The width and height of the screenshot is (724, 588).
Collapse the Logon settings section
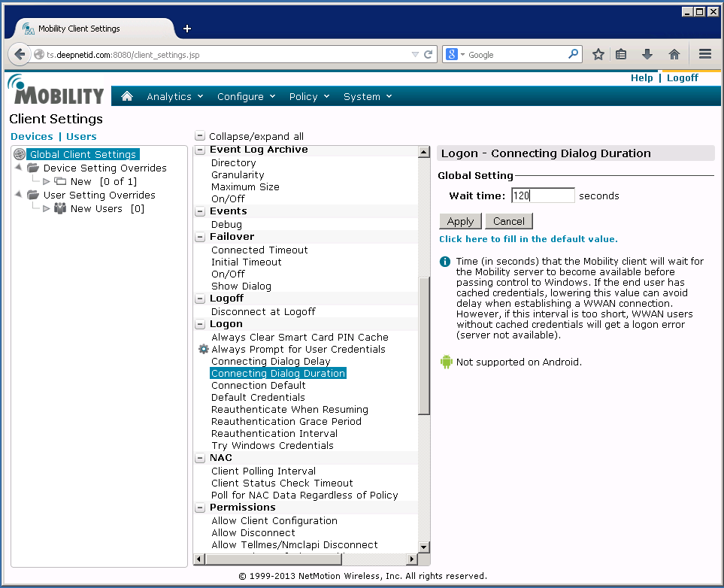click(x=201, y=324)
